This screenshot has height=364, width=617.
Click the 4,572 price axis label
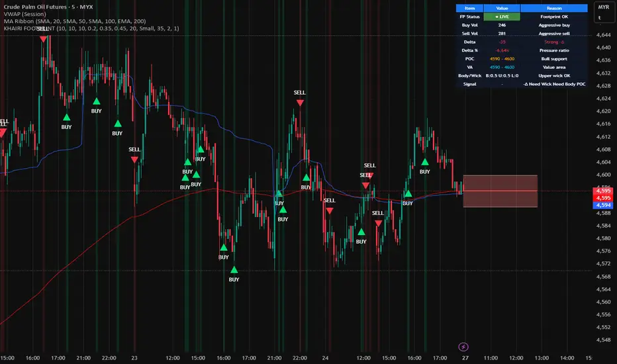[x=603, y=263]
